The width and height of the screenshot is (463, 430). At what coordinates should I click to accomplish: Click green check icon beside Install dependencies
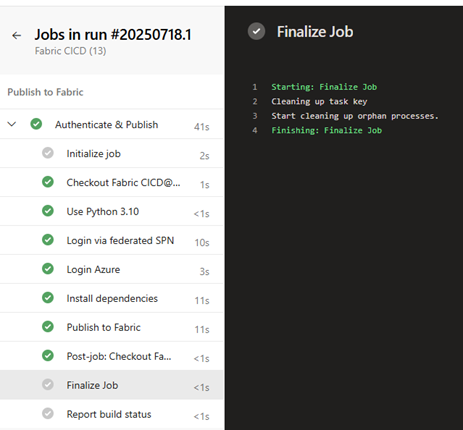(x=48, y=298)
